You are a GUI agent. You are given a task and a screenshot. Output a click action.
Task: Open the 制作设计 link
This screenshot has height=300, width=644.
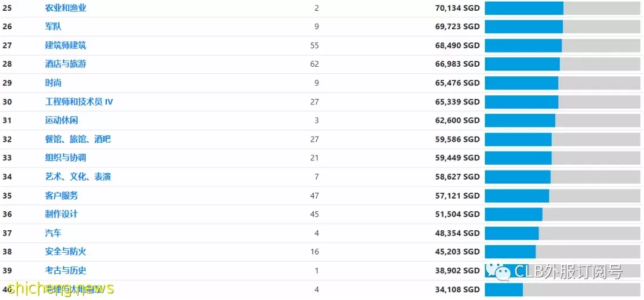[x=61, y=214]
